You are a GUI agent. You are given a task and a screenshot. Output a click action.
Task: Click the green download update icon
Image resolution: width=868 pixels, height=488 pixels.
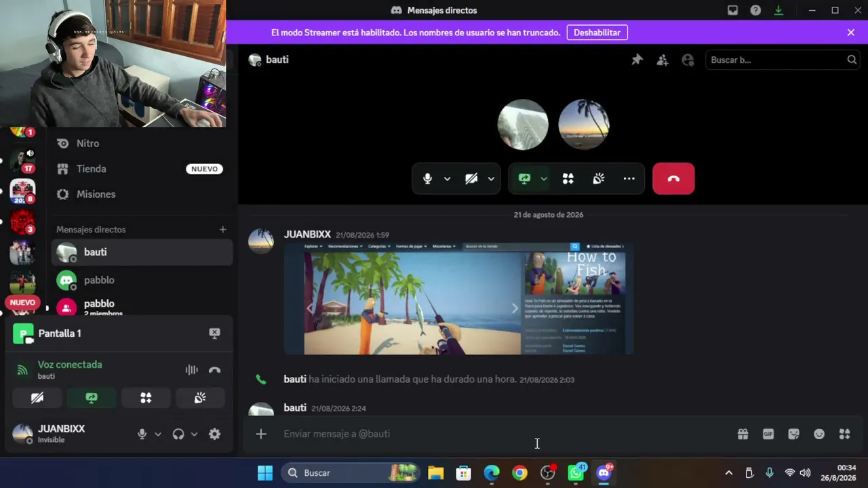778,10
